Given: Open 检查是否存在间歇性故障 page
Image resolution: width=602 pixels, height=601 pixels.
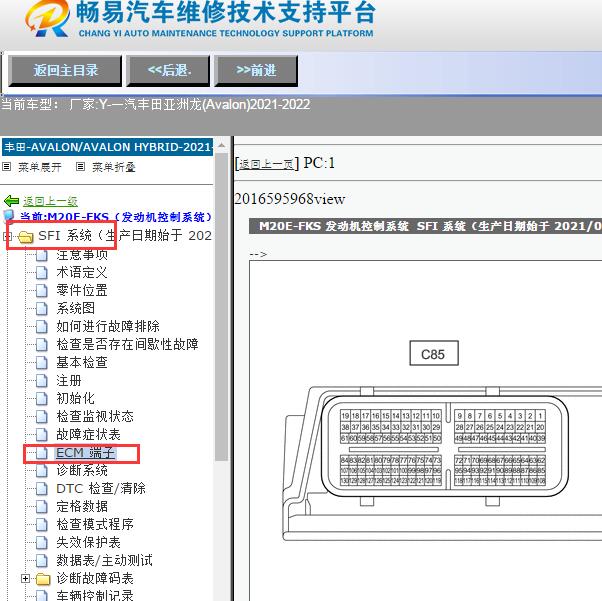Looking at the screenshot, I should point(127,344).
